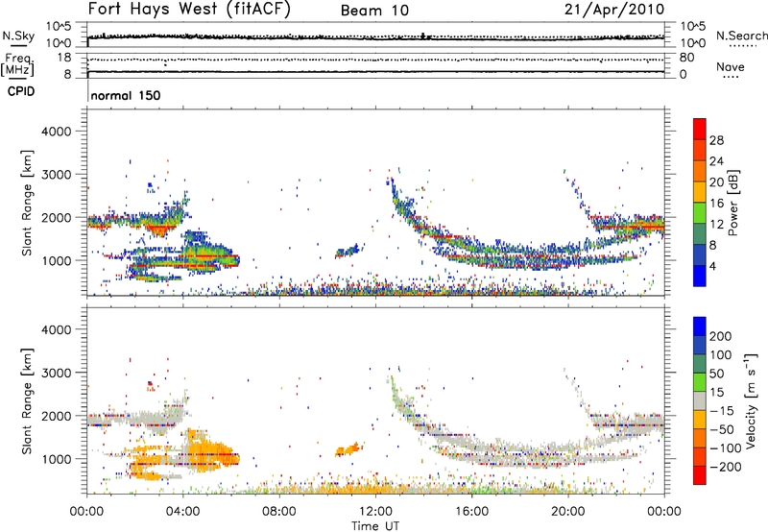The image size is (768, 532).
Task: Click the "Time UT" axis title
Action: coord(375,526)
